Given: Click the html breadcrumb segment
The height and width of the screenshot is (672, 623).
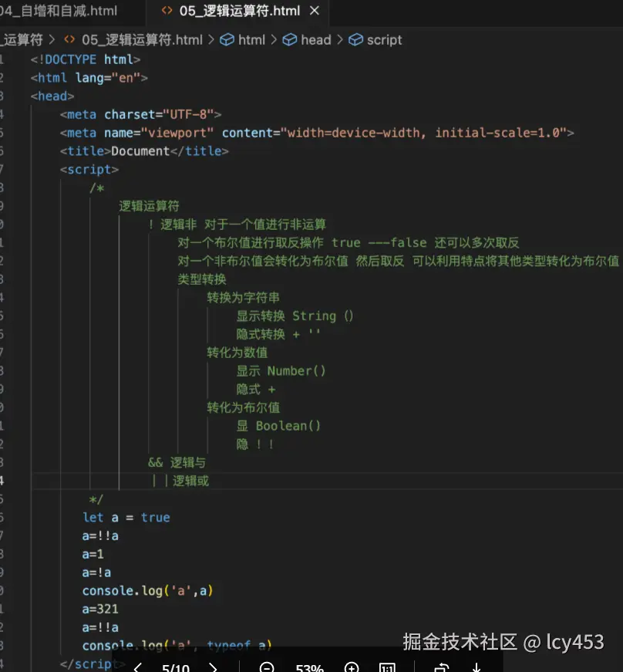Looking at the screenshot, I should [x=251, y=40].
